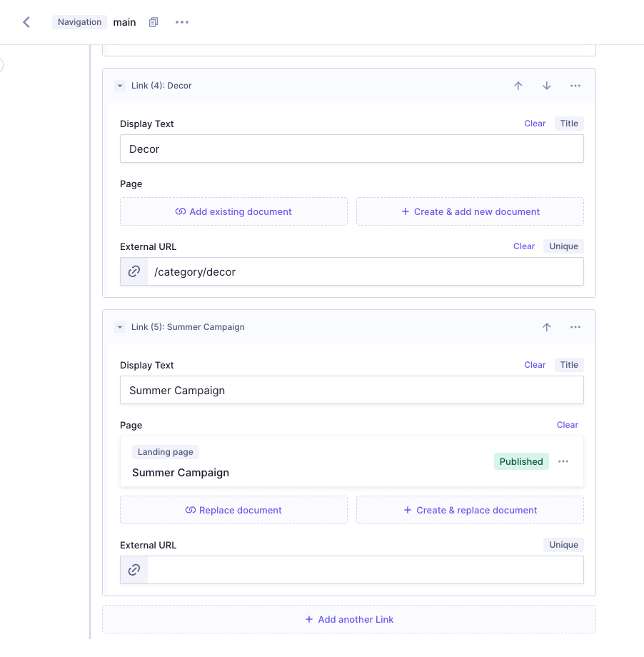
Task: Move Link (4) Decor down
Action: (x=547, y=86)
